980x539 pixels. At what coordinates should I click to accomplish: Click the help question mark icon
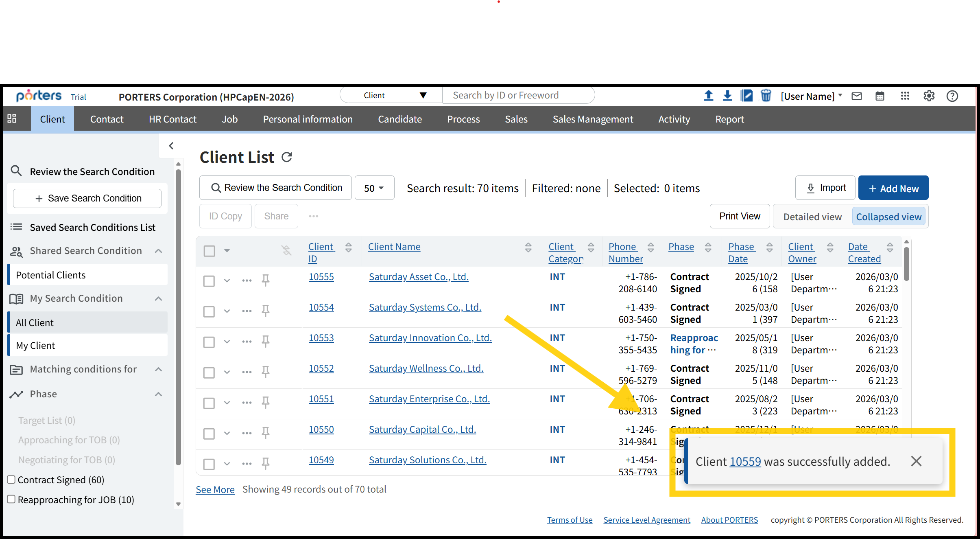tap(952, 96)
